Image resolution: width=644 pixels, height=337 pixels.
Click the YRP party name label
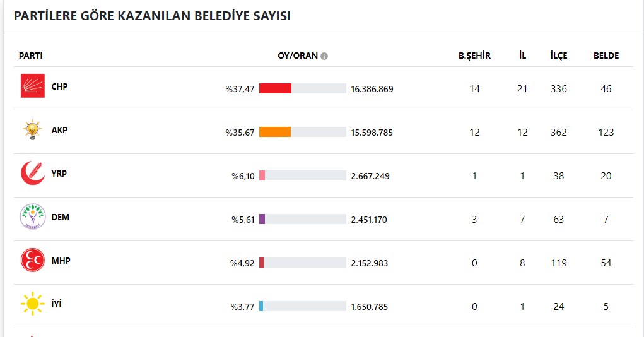[x=59, y=174]
